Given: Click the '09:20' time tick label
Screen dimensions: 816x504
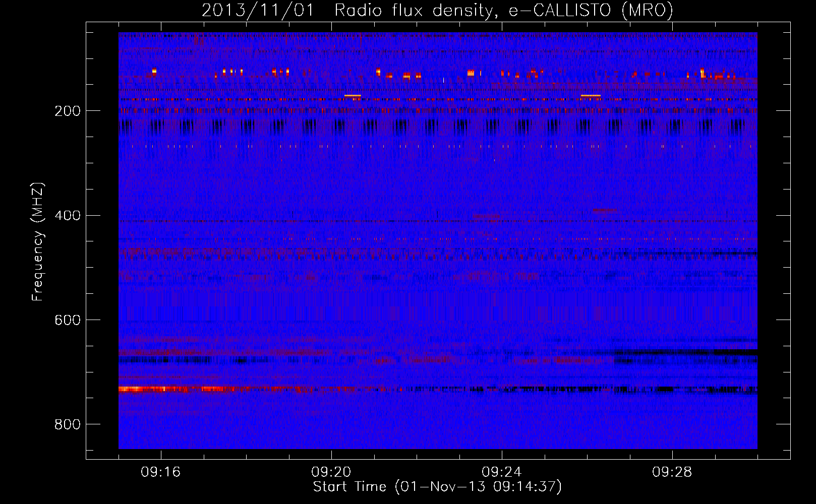Looking at the screenshot, I should coord(331,472).
